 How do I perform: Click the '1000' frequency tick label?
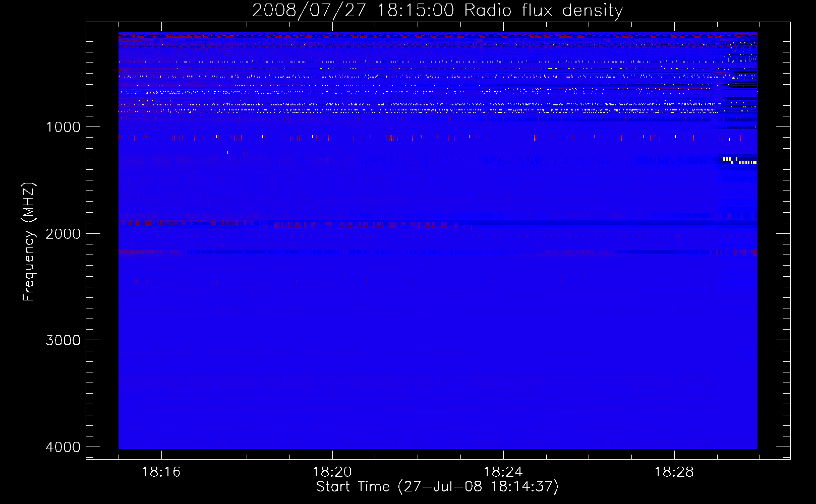point(63,127)
